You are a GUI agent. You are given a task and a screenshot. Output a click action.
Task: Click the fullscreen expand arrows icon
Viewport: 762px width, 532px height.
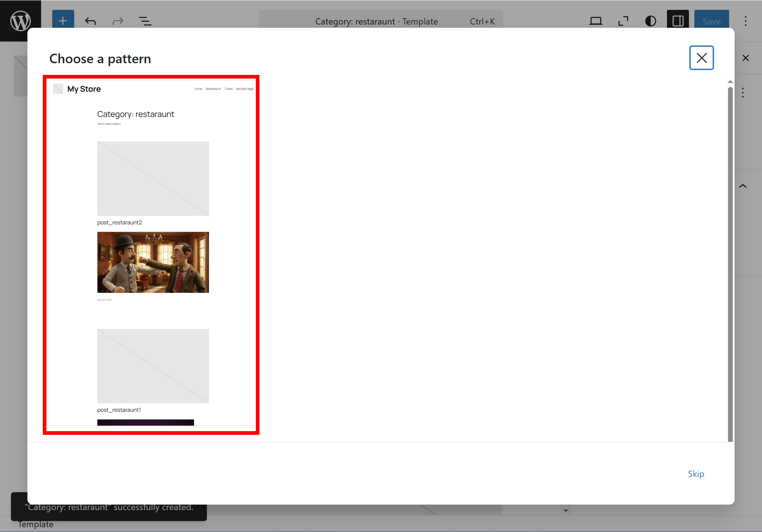623,21
